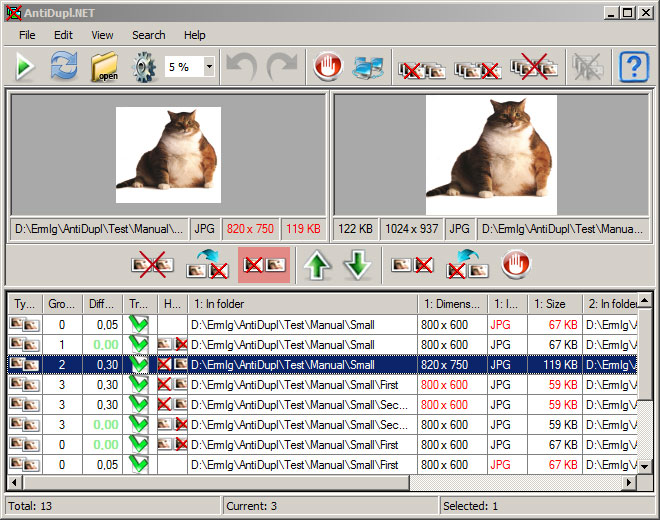Select the group 1 row with 0,00 difference

[x=322, y=345]
